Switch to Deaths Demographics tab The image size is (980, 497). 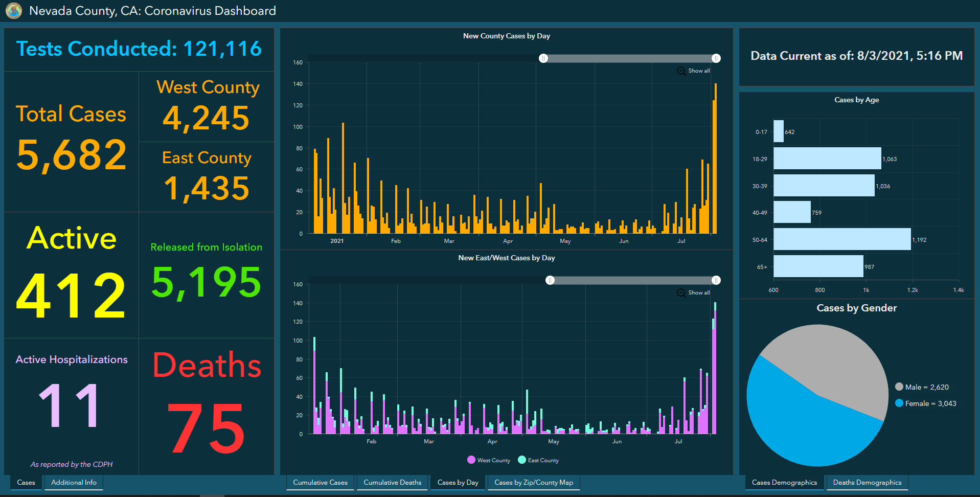867,483
